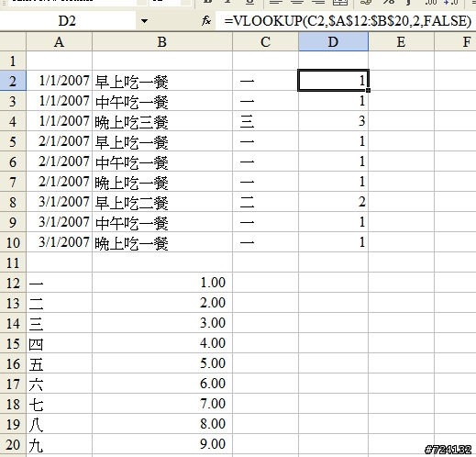
Task: Click cell A5 date 2/1/2007
Action: pos(59,141)
